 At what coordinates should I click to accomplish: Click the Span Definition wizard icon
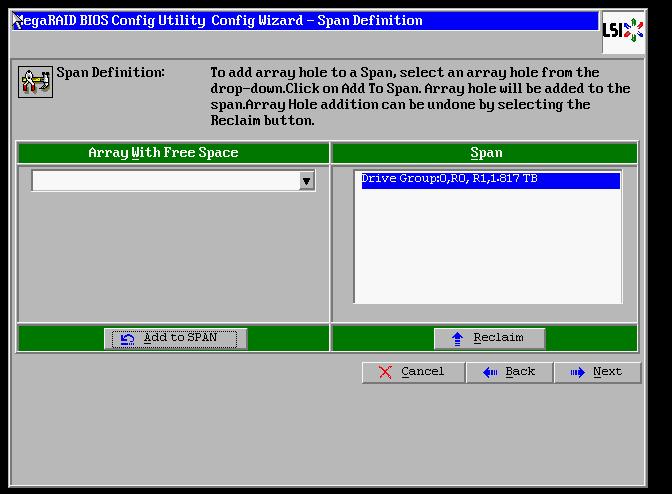(x=35, y=81)
